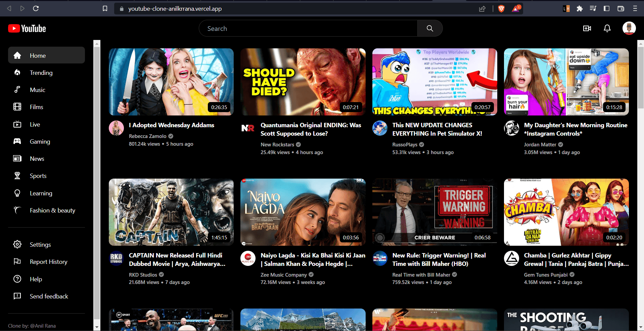
Task: Click the YouTube logo
Action: [27, 29]
